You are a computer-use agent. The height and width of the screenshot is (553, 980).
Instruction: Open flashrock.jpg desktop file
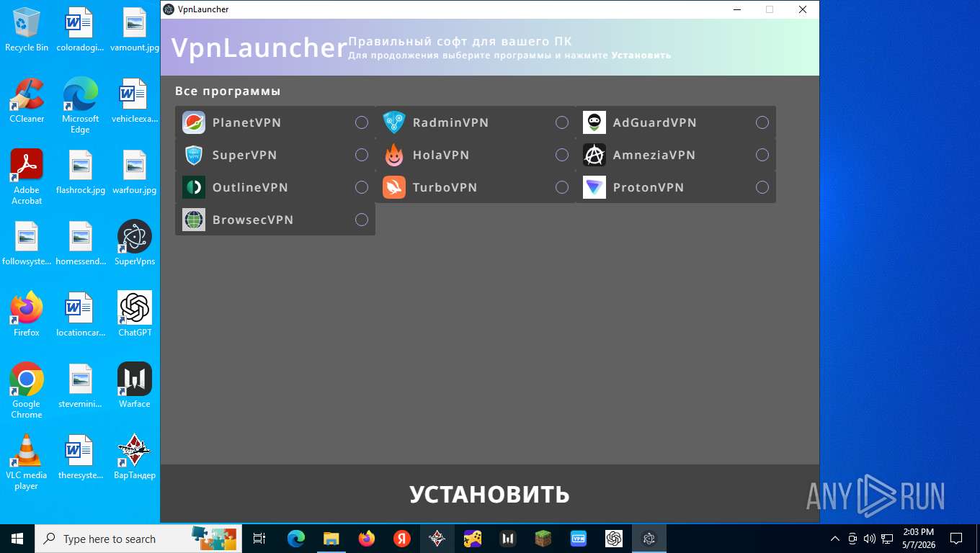[x=81, y=171]
